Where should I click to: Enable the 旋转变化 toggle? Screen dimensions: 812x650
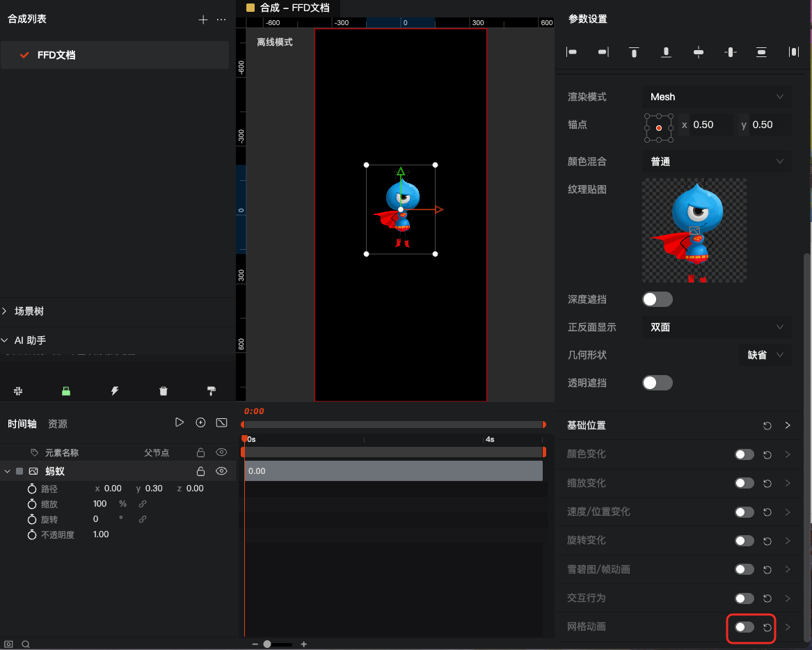click(745, 541)
